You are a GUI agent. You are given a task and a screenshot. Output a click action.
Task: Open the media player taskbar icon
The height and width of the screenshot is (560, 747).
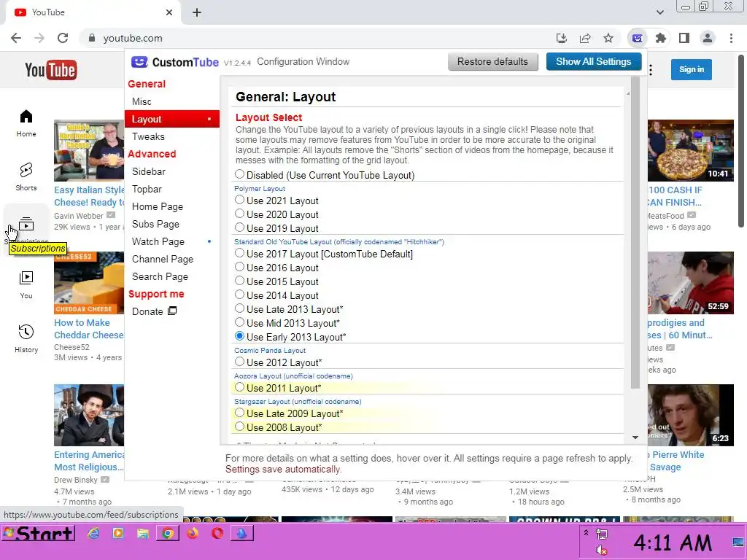click(118, 533)
